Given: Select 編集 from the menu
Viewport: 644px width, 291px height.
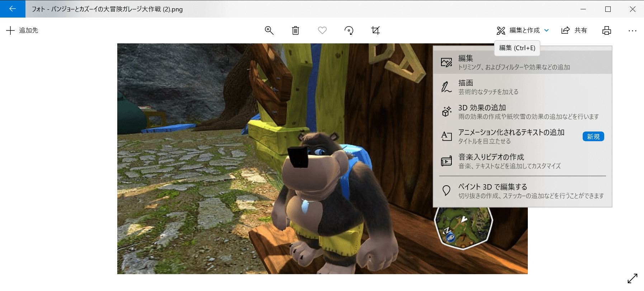Looking at the screenshot, I should [522, 62].
